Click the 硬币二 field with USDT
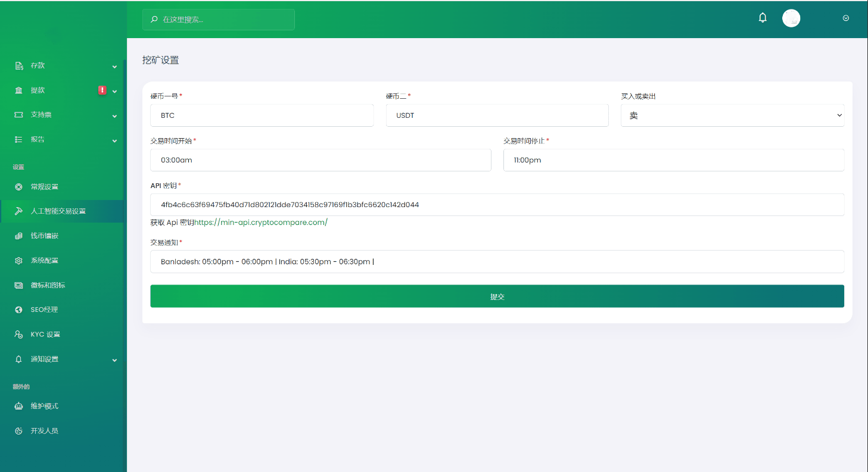The height and width of the screenshot is (472, 868). pyautogui.click(x=497, y=115)
